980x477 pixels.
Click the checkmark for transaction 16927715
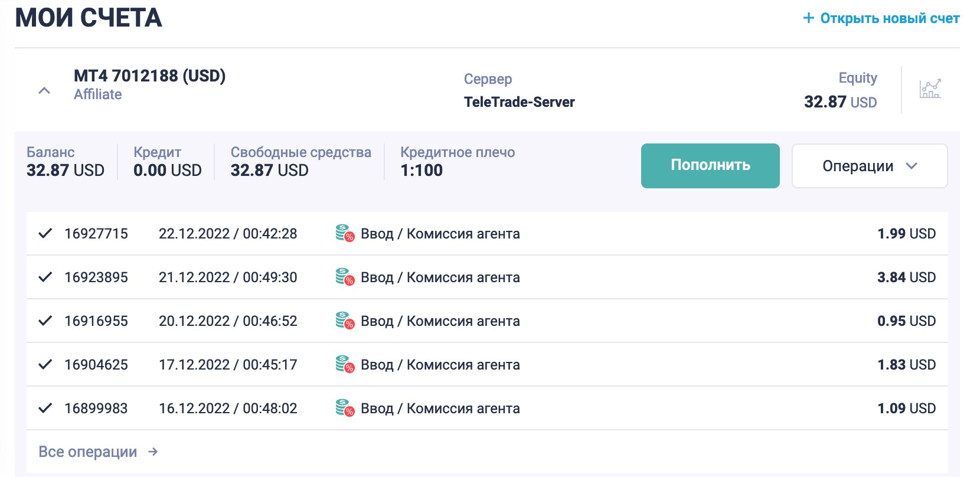tap(45, 233)
